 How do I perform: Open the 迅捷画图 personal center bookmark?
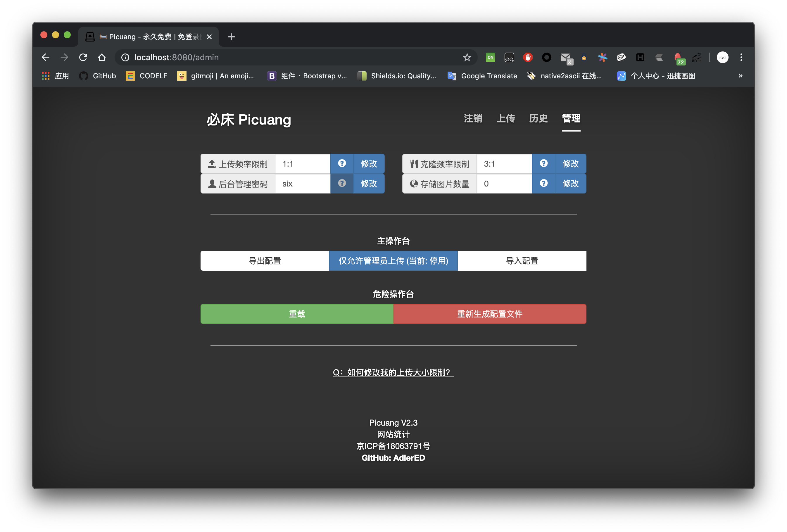tap(656, 76)
